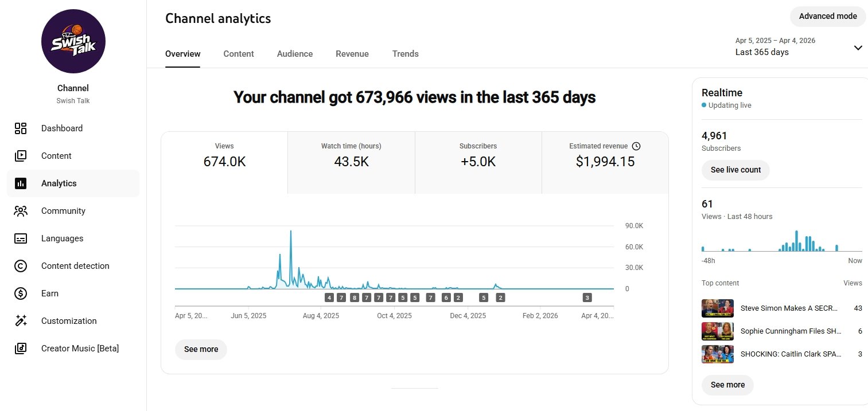Viewport: 868px width, 411px height.
Task: Select the Subscribers metric card
Action: pyautogui.click(x=478, y=162)
